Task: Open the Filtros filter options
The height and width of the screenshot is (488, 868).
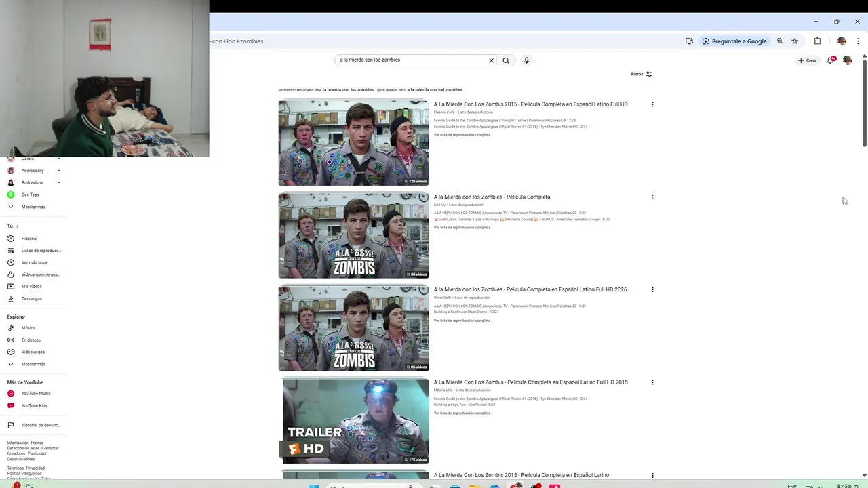Action: coord(642,74)
